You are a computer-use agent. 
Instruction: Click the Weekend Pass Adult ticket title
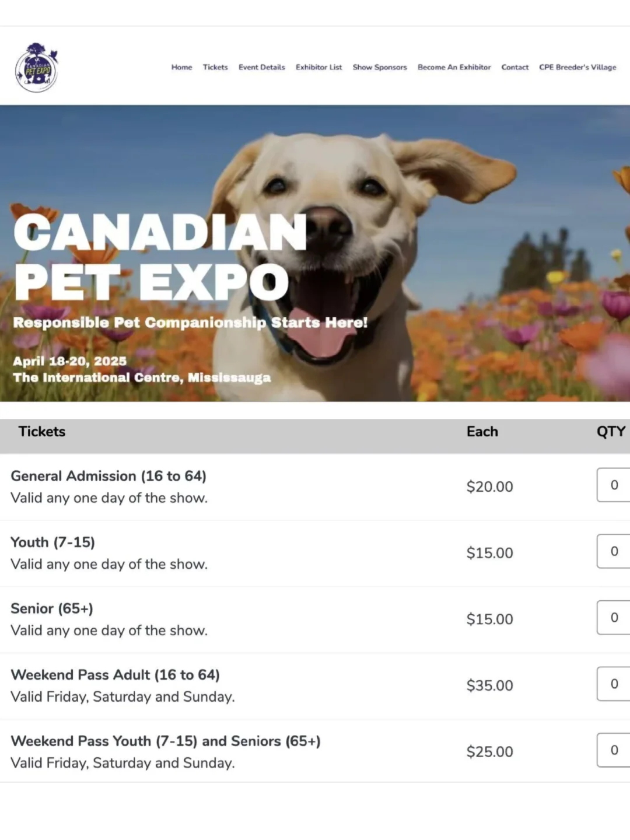pos(115,675)
